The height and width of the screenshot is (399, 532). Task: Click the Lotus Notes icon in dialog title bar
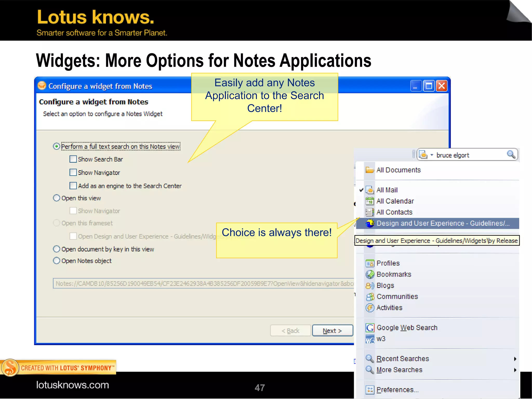pos(42,86)
